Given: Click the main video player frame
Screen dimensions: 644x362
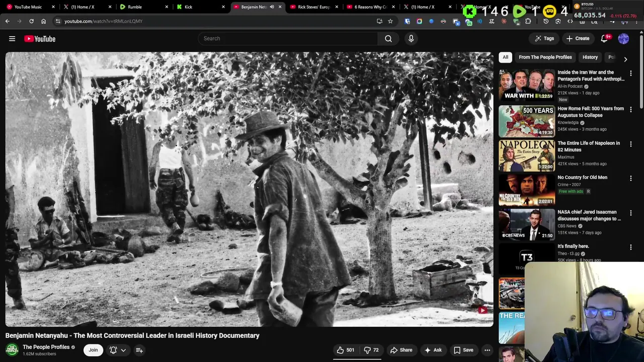Looking at the screenshot, I should [250, 190].
